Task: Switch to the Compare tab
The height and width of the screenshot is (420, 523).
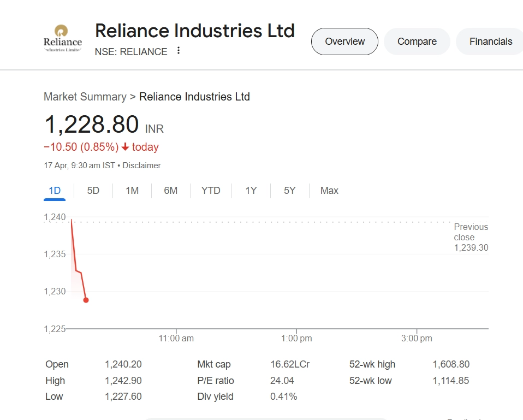Action: (417, 42)
